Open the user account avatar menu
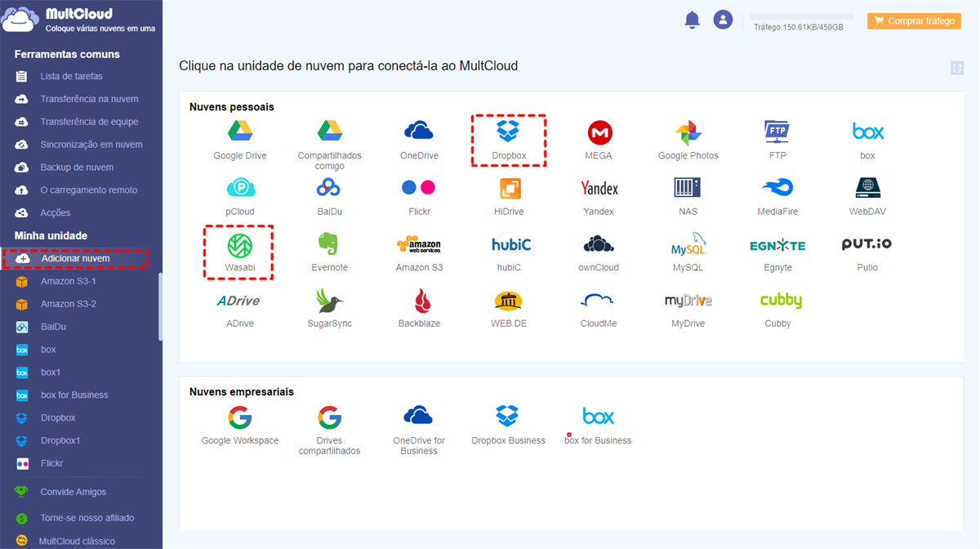 (x=723, y=20)
